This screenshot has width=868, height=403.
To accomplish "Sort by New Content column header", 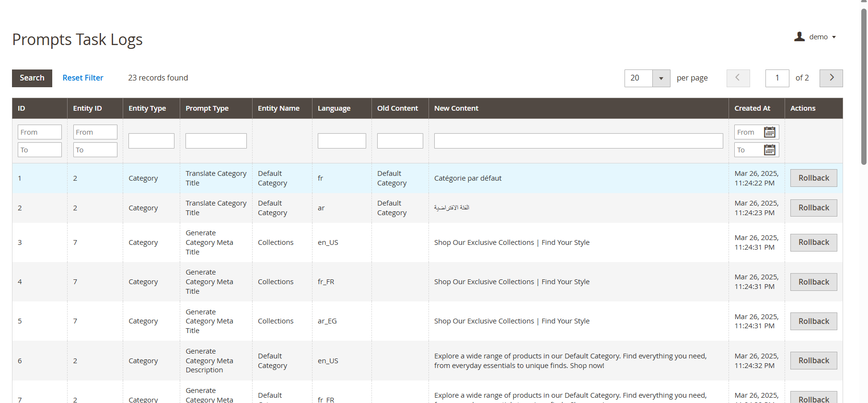I will [x=579, y=108].
